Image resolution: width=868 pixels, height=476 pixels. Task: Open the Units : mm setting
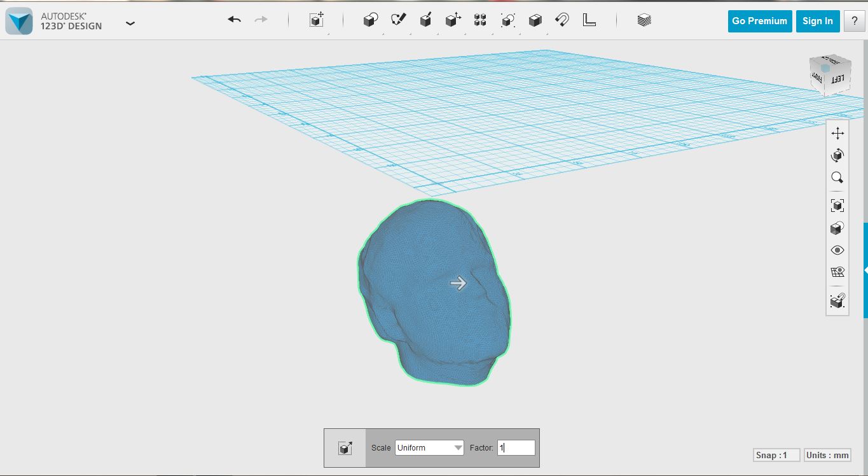point(827,455)
